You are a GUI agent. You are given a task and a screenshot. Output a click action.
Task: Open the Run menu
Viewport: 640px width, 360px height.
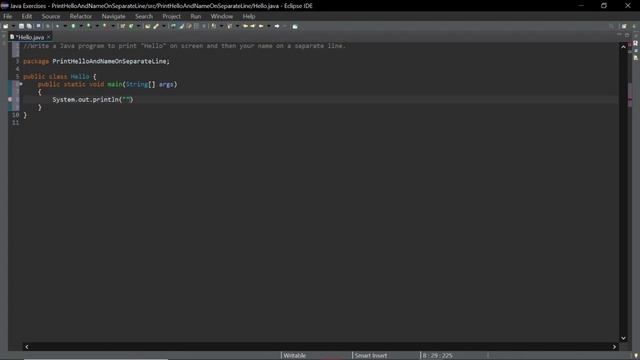196,16
